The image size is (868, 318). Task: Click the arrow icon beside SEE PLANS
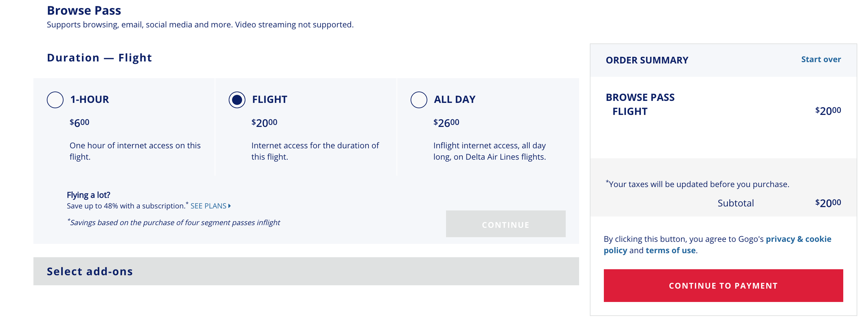[x=229, y=206]
